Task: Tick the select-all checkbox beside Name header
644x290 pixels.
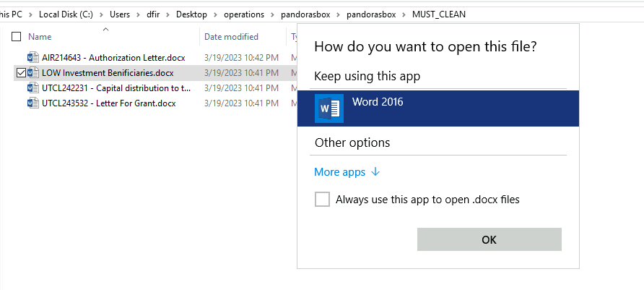Action: point(16,36)
